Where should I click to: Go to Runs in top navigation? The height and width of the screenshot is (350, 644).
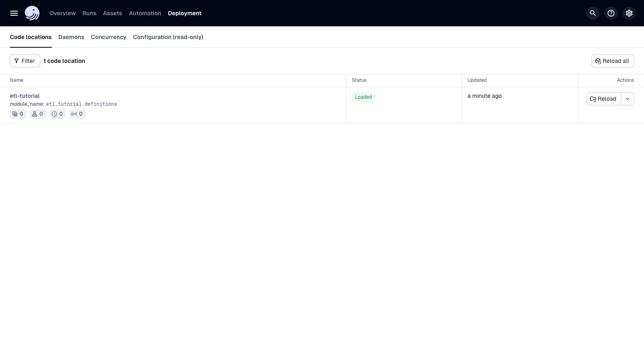pyautogui.click(x=89, y=13)
